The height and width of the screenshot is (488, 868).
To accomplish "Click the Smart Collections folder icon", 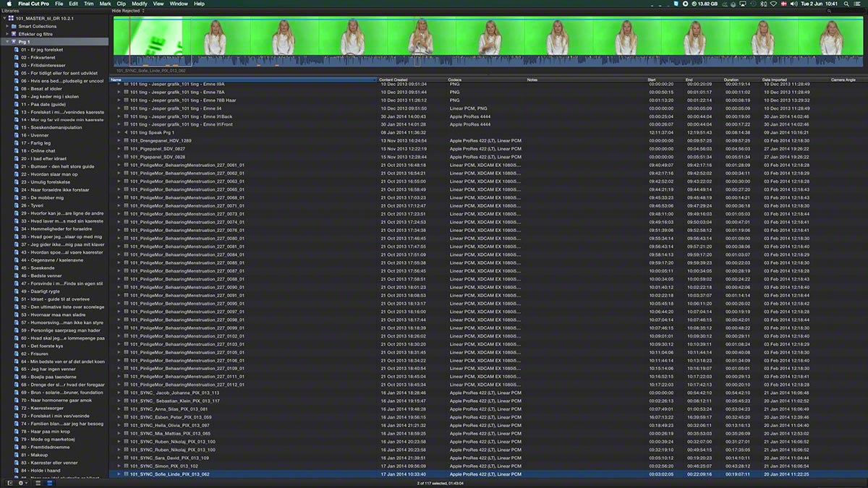I will [14, 26].
